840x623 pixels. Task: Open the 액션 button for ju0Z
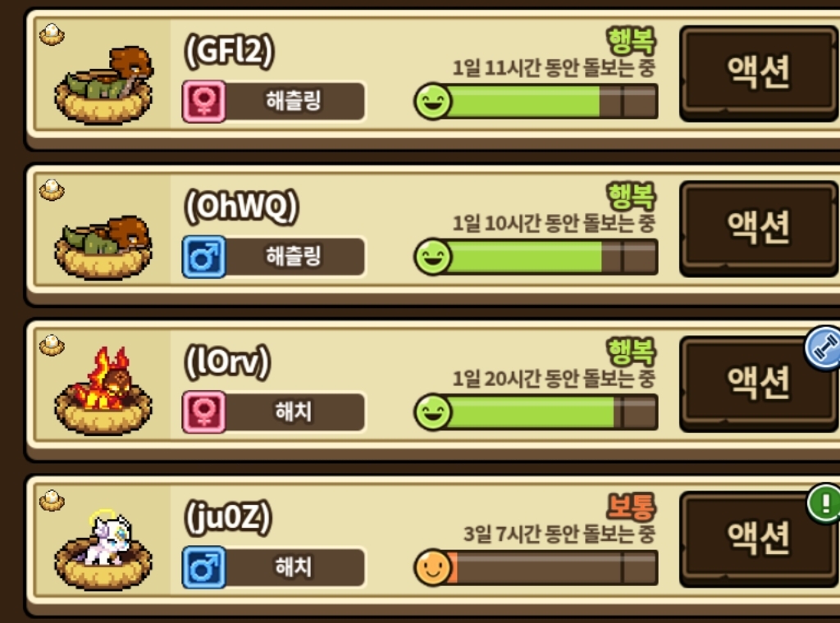click(x=759, y=539)
